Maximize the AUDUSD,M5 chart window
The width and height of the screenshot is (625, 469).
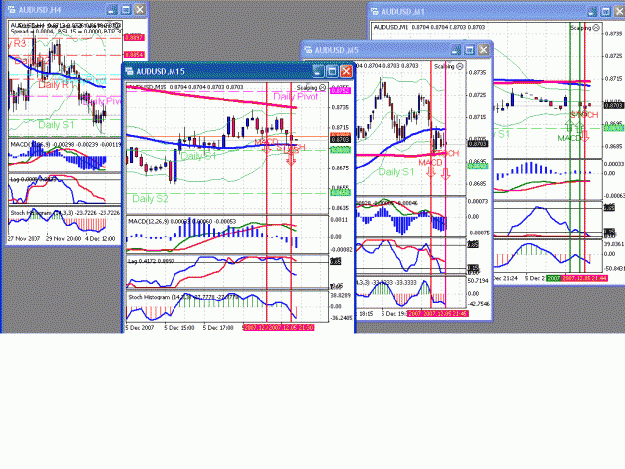tap(470, 50)
